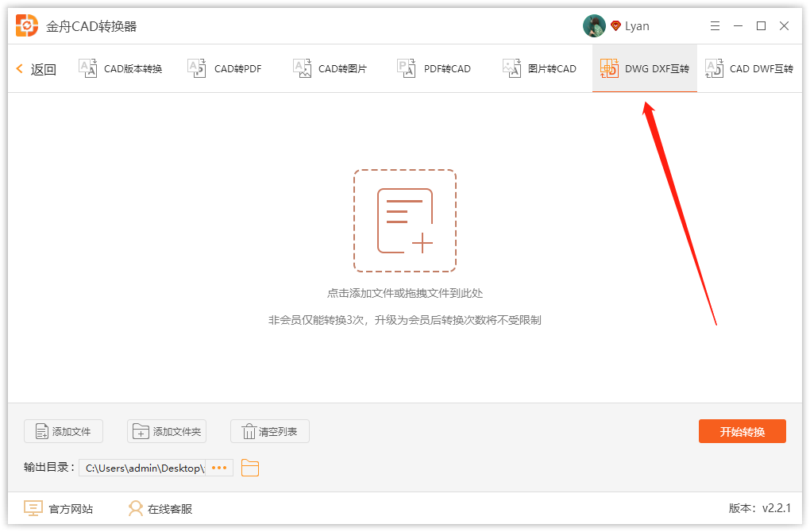The height and width of the screenshot is (532, 810).
Task: Select the CAD转PDF tab
Action: pyautogui.click(x=225, y=69)
